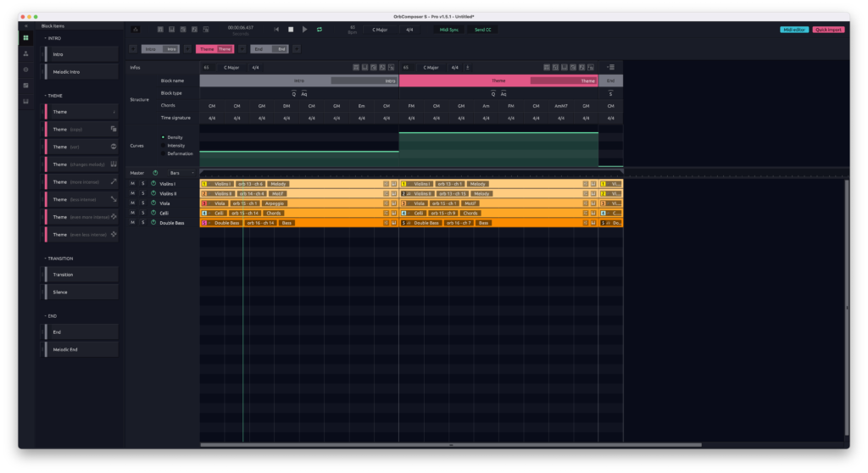
Task: Click the Quick import button
Action: tap(828, 30)
